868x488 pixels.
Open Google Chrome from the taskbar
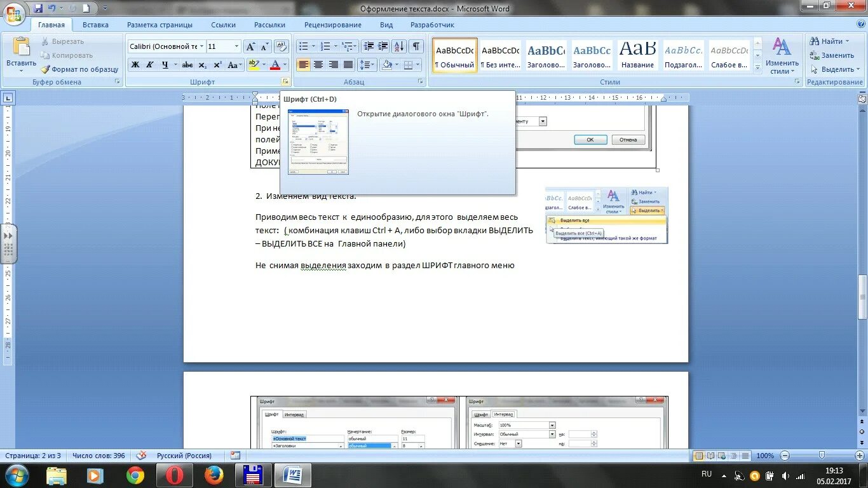tap(135, 475)
